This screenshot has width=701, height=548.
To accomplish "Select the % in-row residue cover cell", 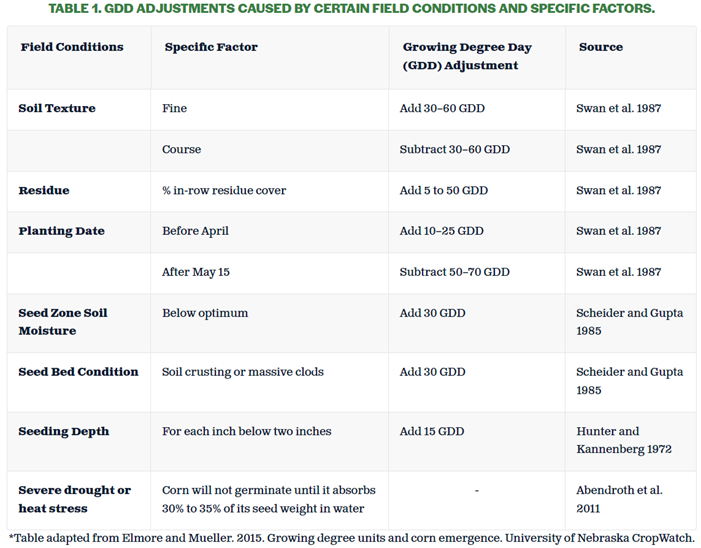I will [x=224, y=190].
